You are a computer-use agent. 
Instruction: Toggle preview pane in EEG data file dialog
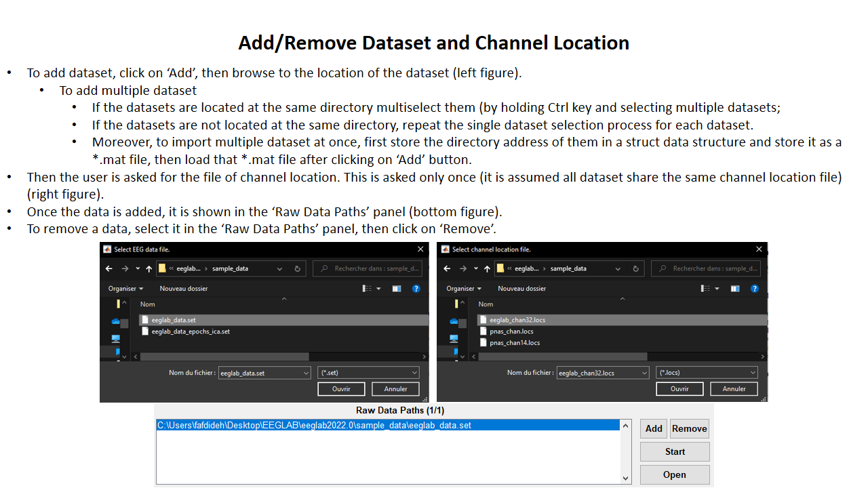tap(397, 289)
